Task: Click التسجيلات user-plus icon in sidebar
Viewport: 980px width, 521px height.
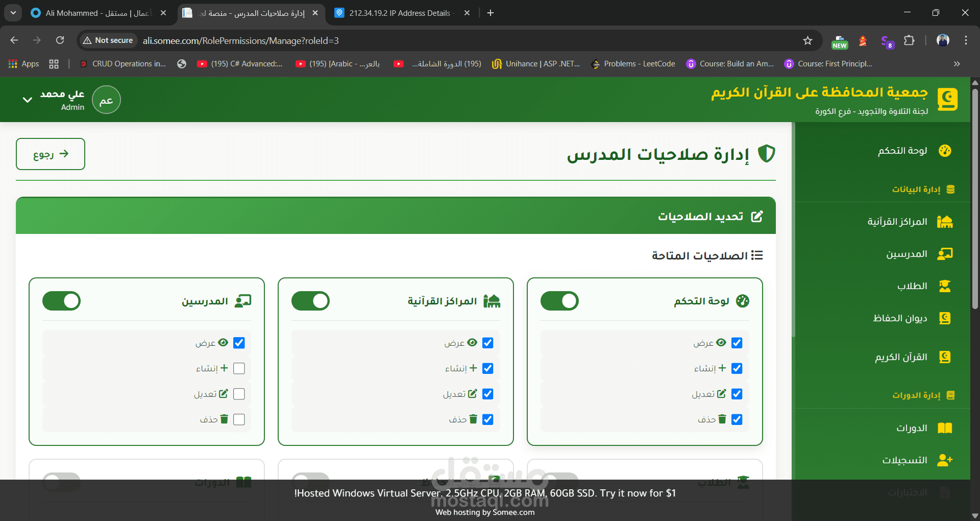Action: coord(945,460)
